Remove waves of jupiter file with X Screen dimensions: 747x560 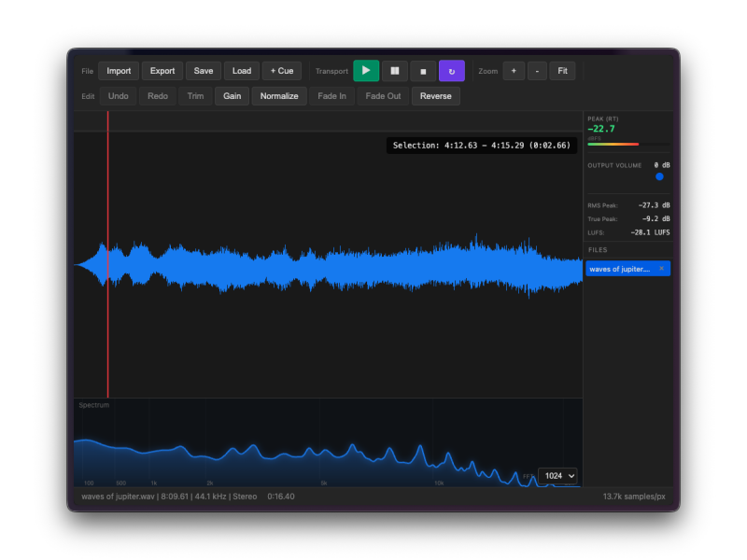point(661,269)
